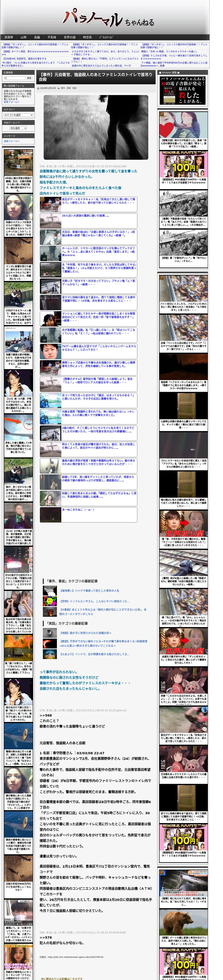Open related post 合コンで知り合った女の子に
Screen dimensions: 223x980
99,397
